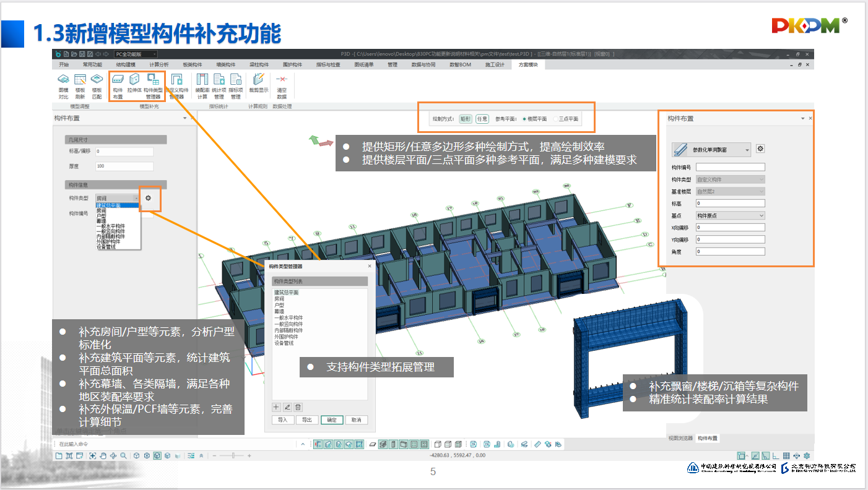
Task: Open the 构件类型 dropdown showing 房间
Action: 118,198
